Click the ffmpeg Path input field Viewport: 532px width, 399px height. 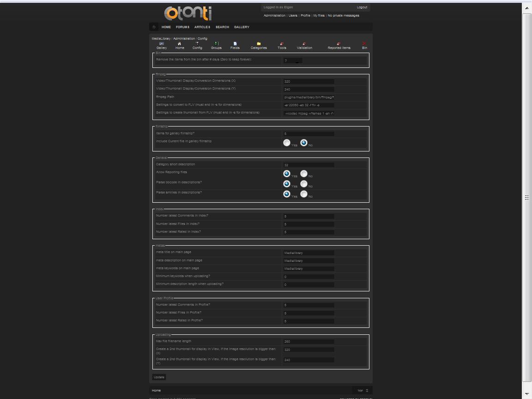click(x=308, y=97)
